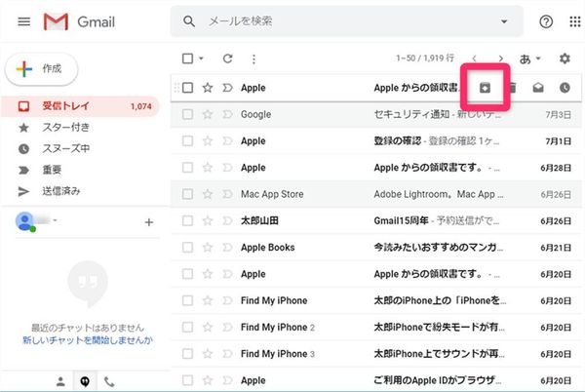Open the Find My iPhone 紛失モード email
585x392 pixels.
[376, 327]
